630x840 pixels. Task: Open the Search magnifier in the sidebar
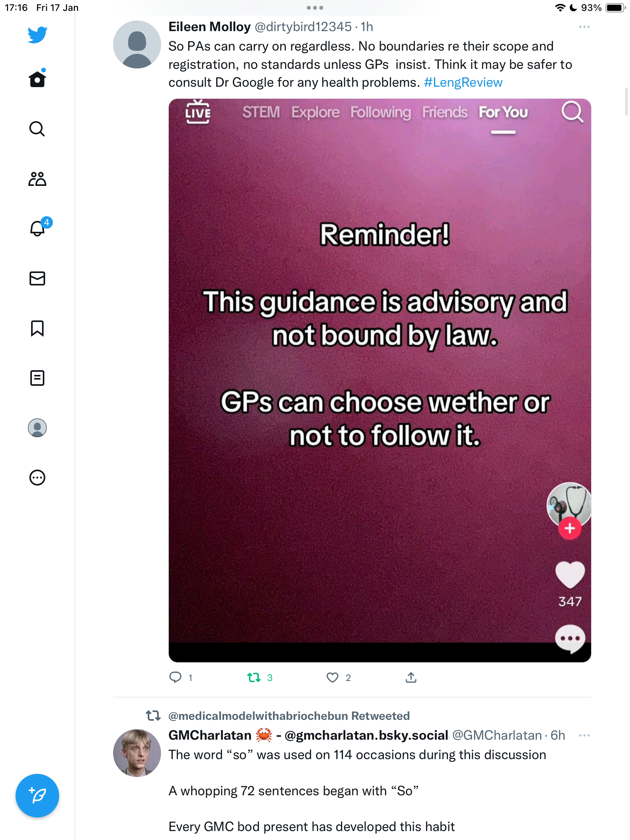37,129
